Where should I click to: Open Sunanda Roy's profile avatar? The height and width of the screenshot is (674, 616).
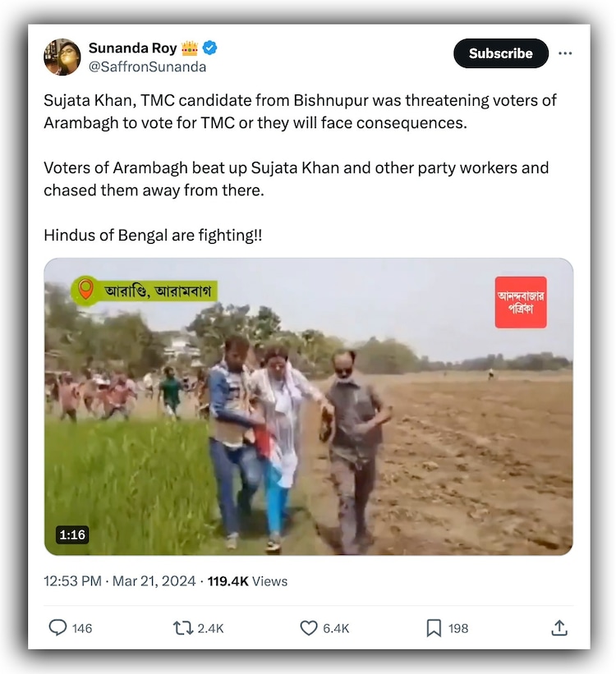point(62,57)
